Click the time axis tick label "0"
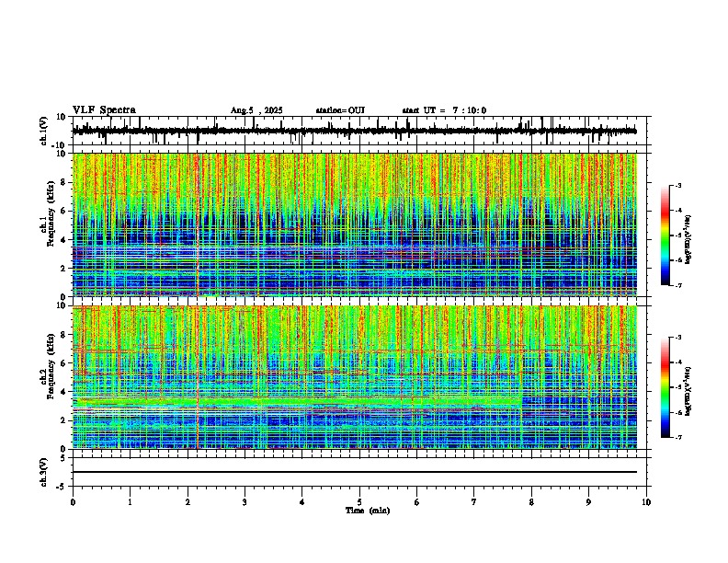The width and height of the screenshot is (728, 563). [x=73, y=502]
